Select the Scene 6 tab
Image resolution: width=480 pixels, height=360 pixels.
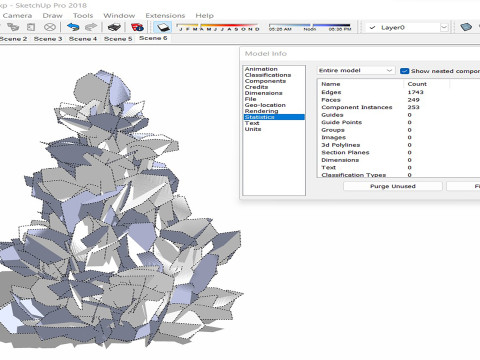coord(153,38)
